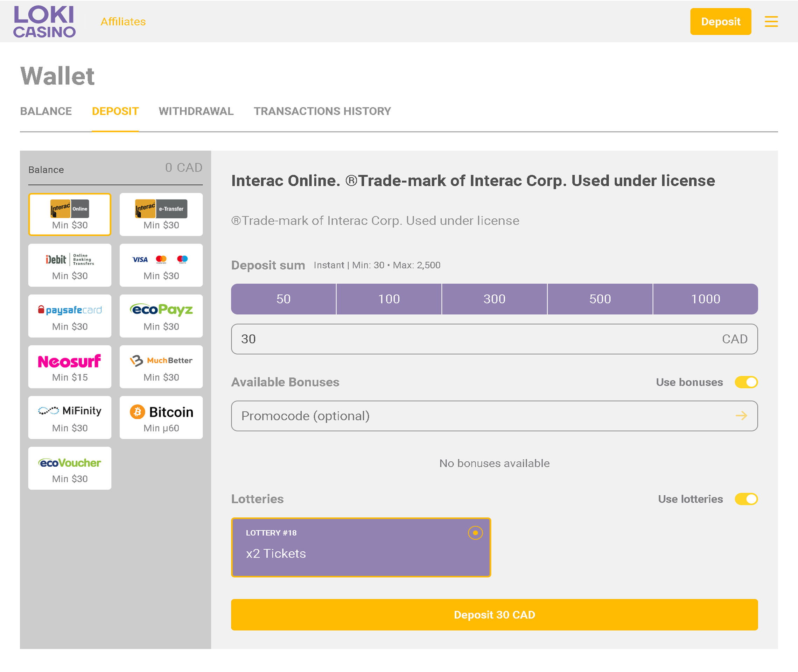Image resolution: width=798 pixels, height=672 pixels.
Task: Open the hamburger menu icon
Action: coord(771,21)
